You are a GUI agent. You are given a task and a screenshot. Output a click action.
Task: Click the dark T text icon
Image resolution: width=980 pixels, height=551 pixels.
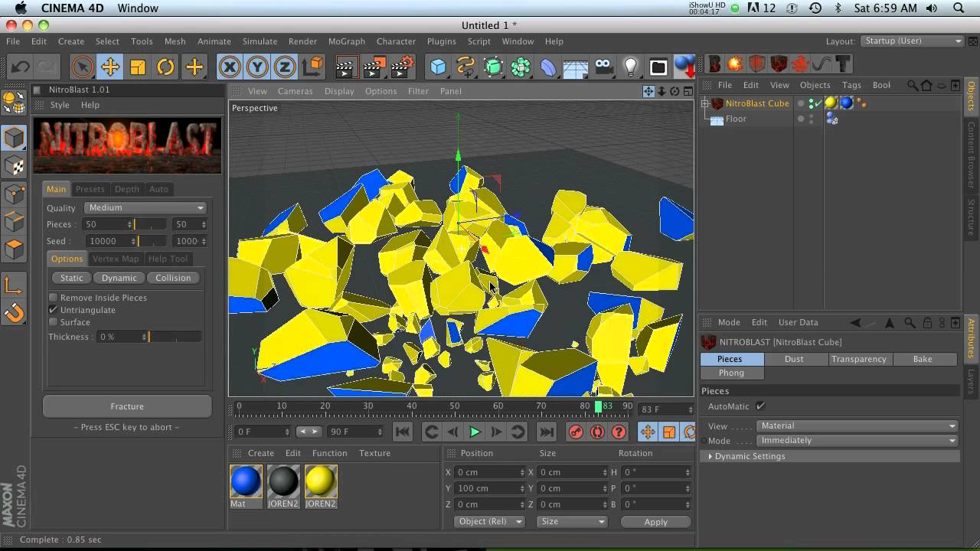click(843, 64)
